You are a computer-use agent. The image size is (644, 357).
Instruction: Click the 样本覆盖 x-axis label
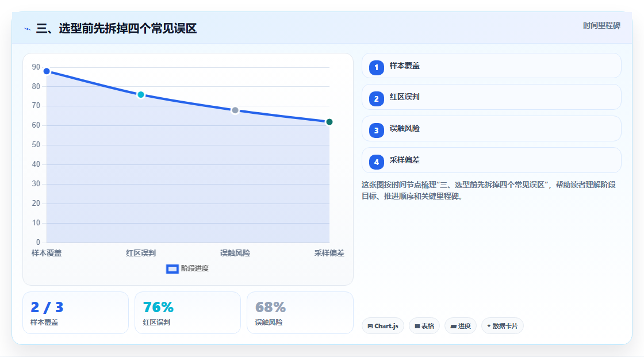[47, 254]
